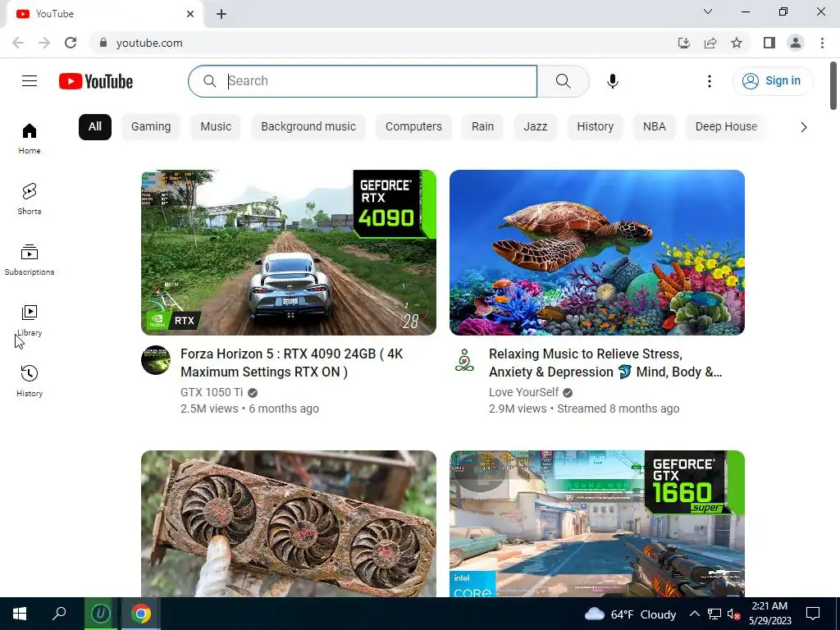
Task: Show hidden system tray icons
Action: click(694, 614)
